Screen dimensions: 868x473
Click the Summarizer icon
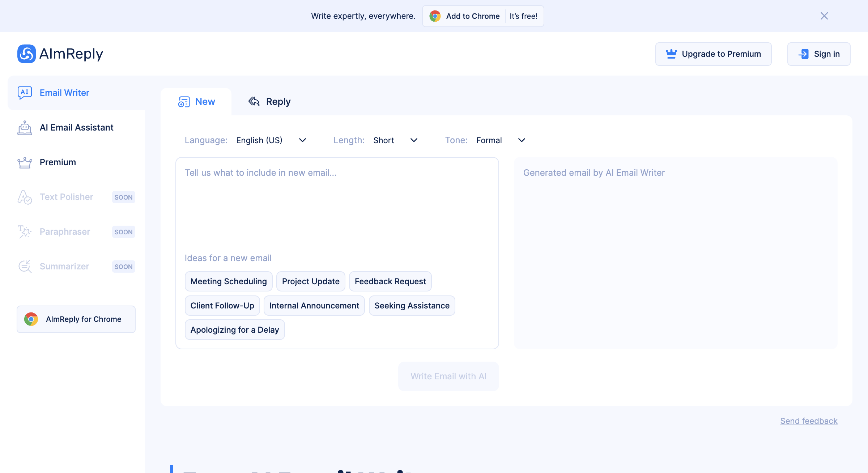(x=25, y=267)
